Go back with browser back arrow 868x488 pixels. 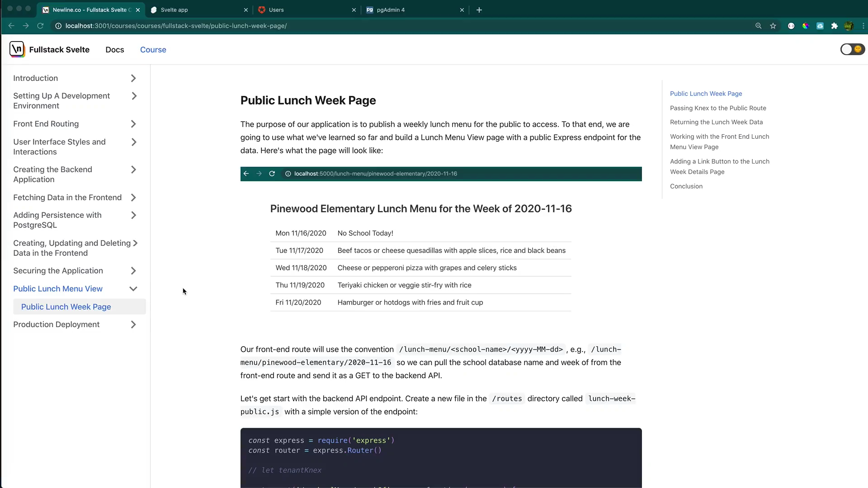pos(11,26)
